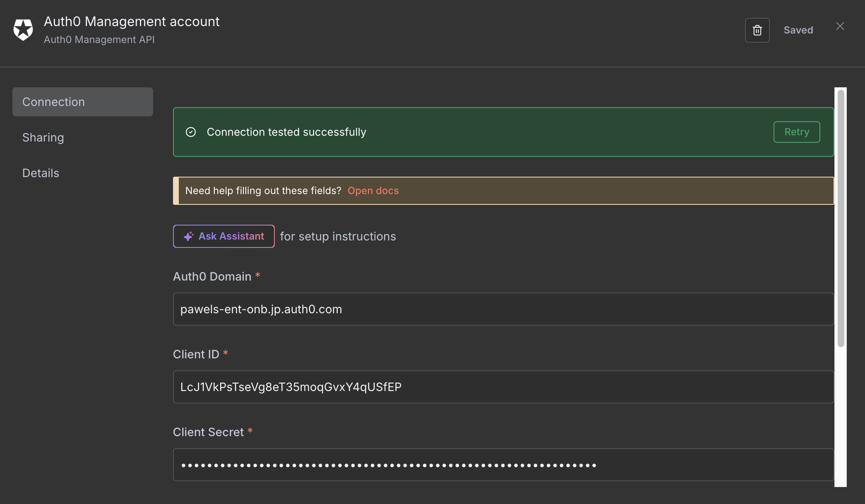
Task: Click the success checkmark circle icon
Action: [x=191, y=132]
